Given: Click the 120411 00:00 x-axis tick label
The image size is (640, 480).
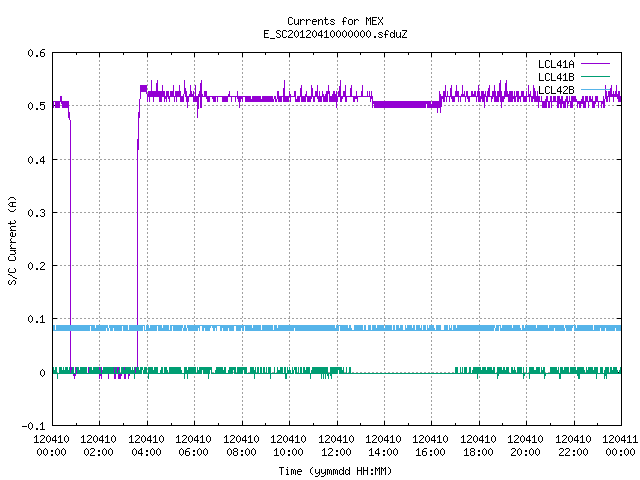Looking at the screenshot, I should tap(620, 446).
